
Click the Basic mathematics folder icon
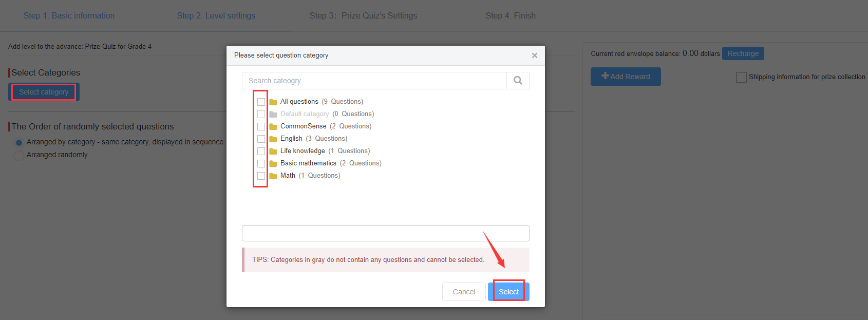(273, 164)
